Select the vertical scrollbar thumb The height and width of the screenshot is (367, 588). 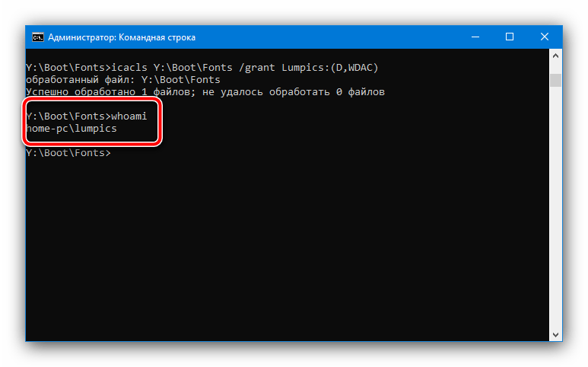(x=555, y=80)
